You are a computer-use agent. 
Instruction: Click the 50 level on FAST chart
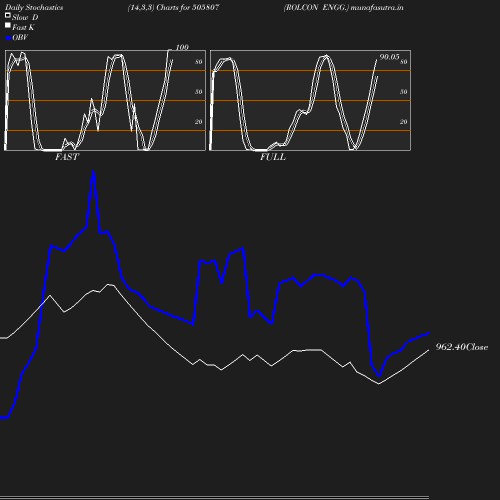tap(199, 92)
